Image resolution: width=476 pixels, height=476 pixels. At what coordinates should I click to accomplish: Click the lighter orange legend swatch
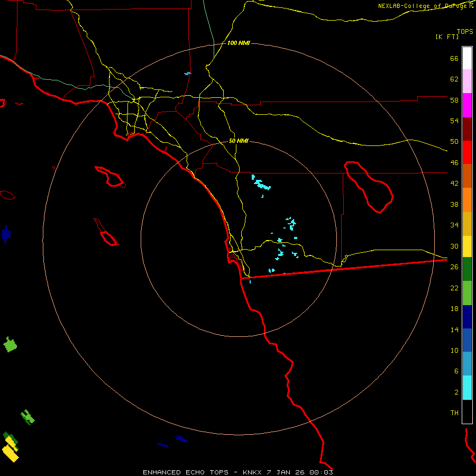467,200
